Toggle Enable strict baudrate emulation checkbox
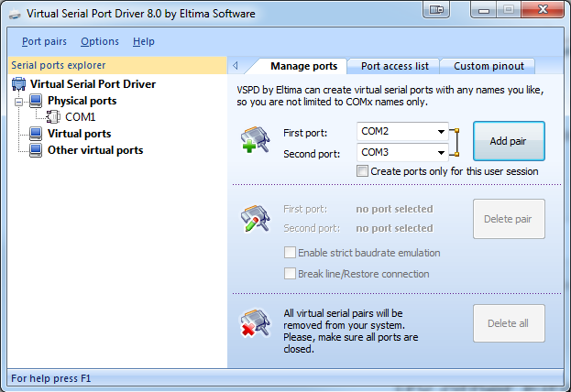The height and width of the screenshot is (392, 571). click(290, 253)
